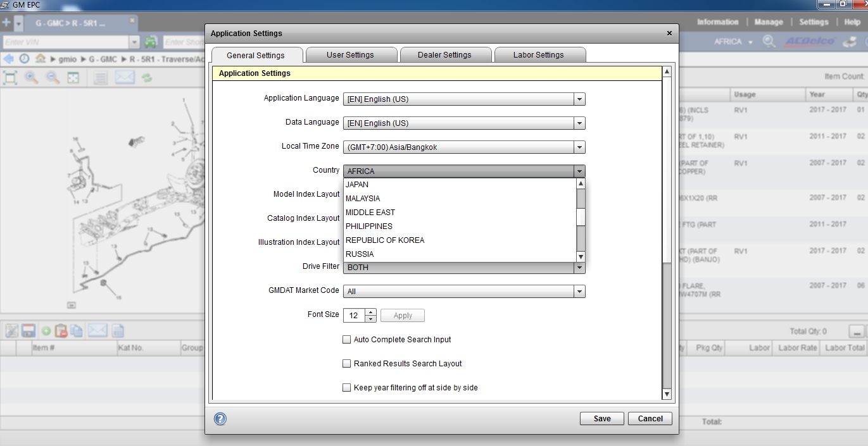
Task: Copy the shopping list with the copy icon
Action: tap(77, 331)
